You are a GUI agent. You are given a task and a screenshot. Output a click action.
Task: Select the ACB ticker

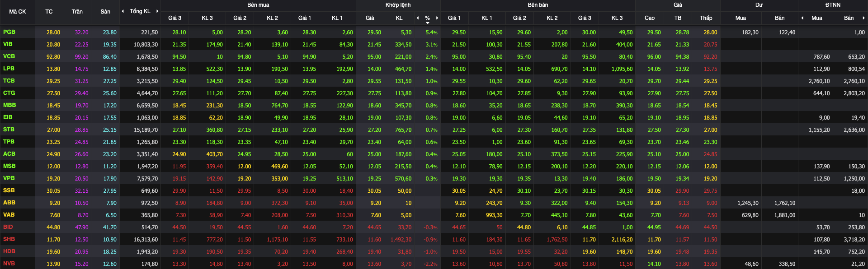point(9,154)
